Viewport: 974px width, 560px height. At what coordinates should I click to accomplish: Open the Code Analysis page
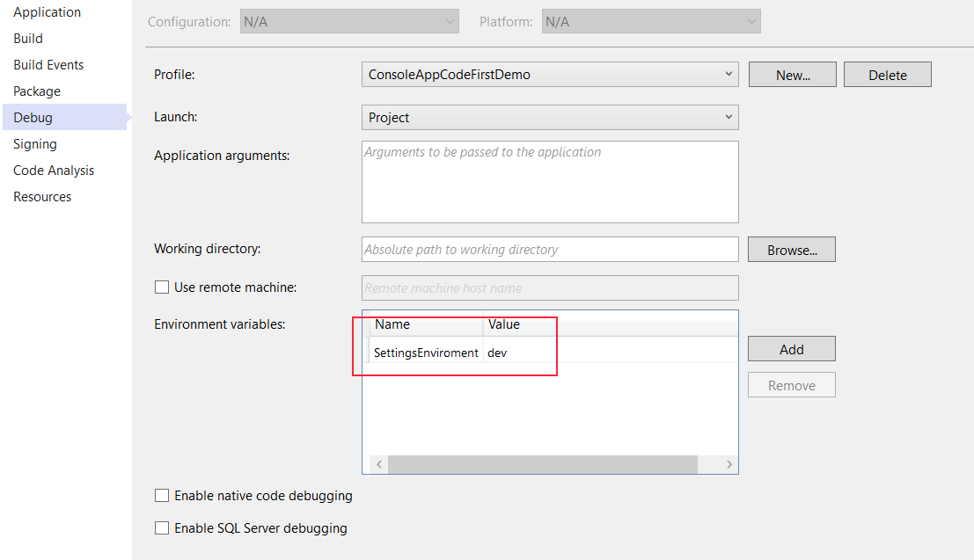tap(53, 170)
